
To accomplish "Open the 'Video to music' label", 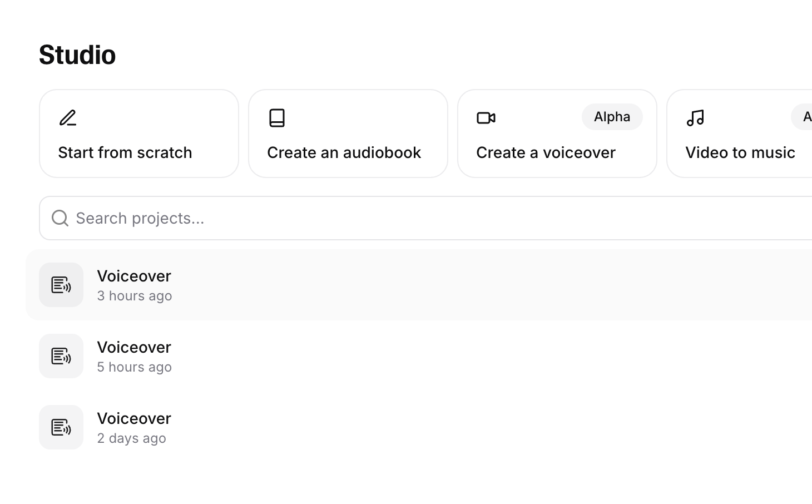I will [x=740, y=152].
